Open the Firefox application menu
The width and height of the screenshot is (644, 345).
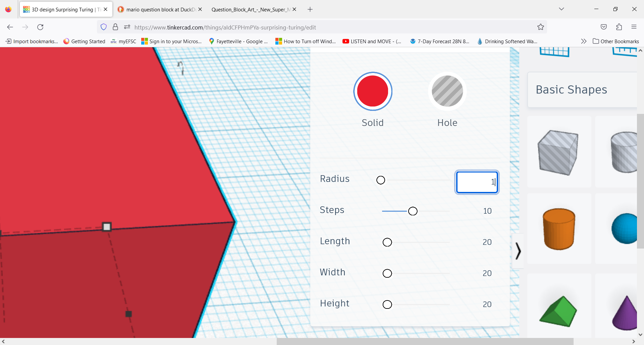[x=634, y=27]
